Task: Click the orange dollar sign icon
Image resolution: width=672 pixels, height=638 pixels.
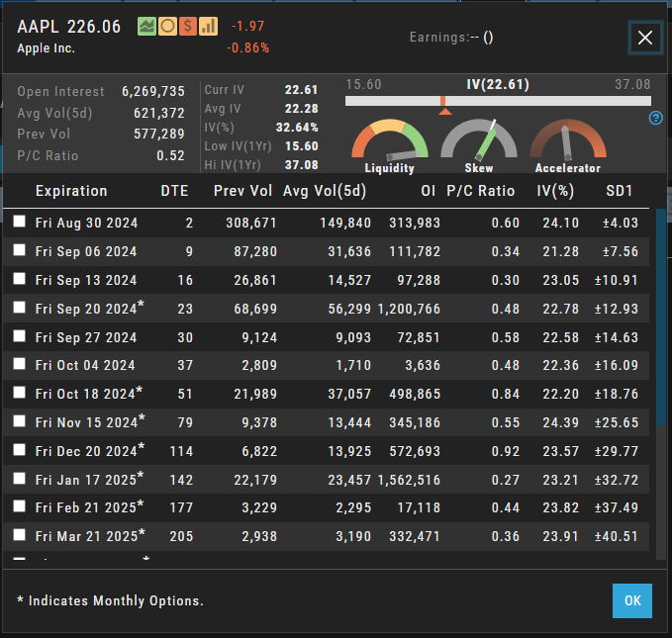Action: tap(188, 26)
